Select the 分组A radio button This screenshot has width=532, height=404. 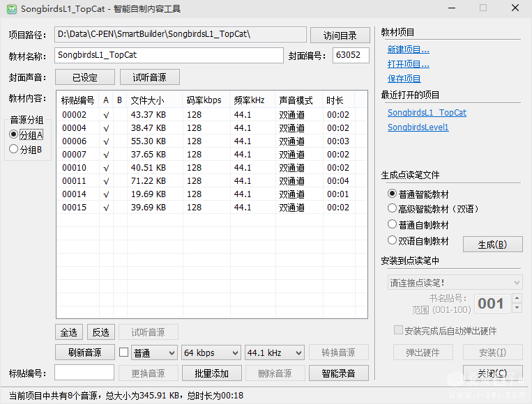[14, 134]
